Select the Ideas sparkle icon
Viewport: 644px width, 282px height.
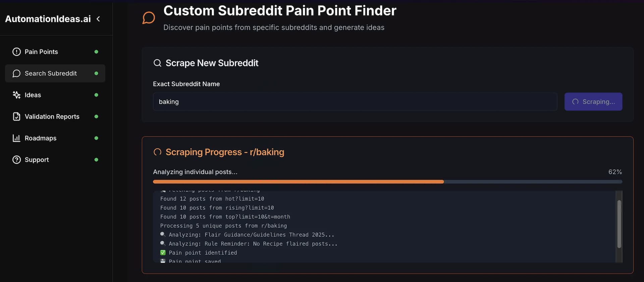click(16, 95)
